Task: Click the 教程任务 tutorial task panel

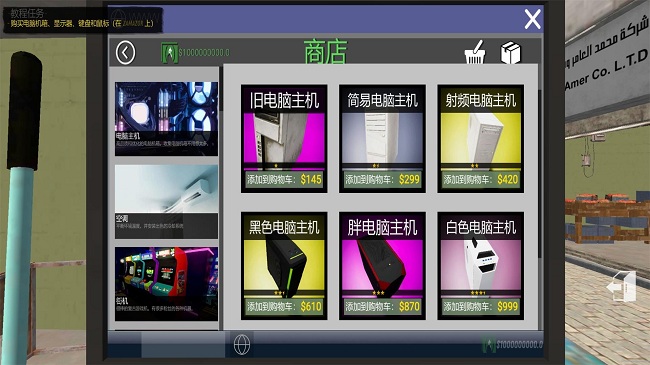Action: pyautogui.click(x=83, y=19)
